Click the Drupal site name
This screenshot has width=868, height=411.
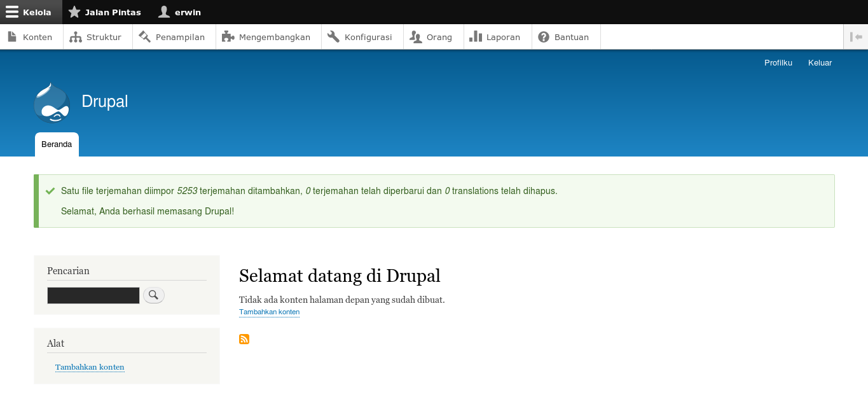coord(105,101)
